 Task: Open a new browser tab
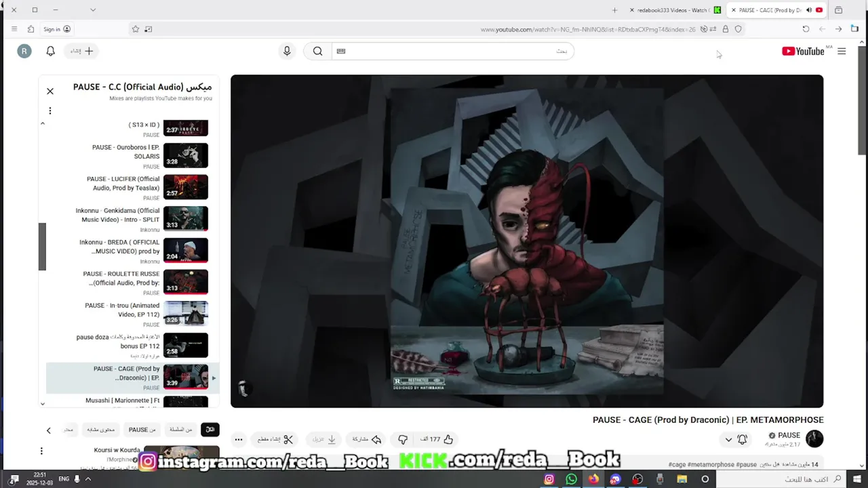pos(614,10)
